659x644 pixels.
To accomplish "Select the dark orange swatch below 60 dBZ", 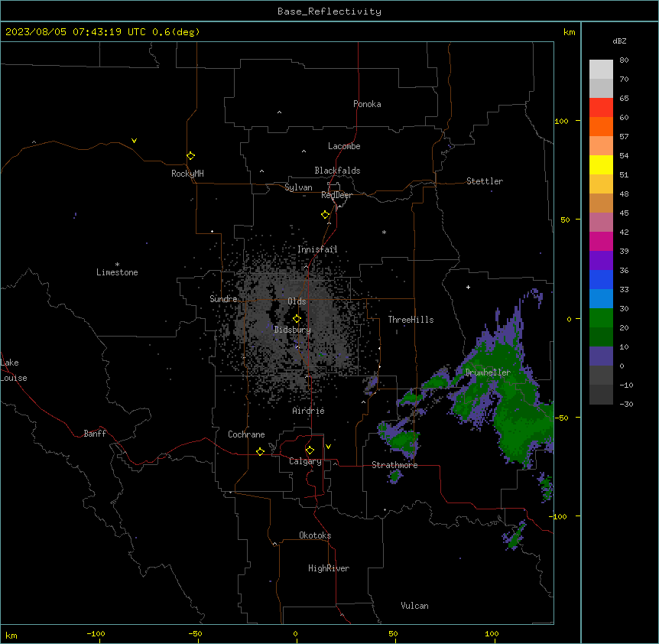I will point(601,126).
